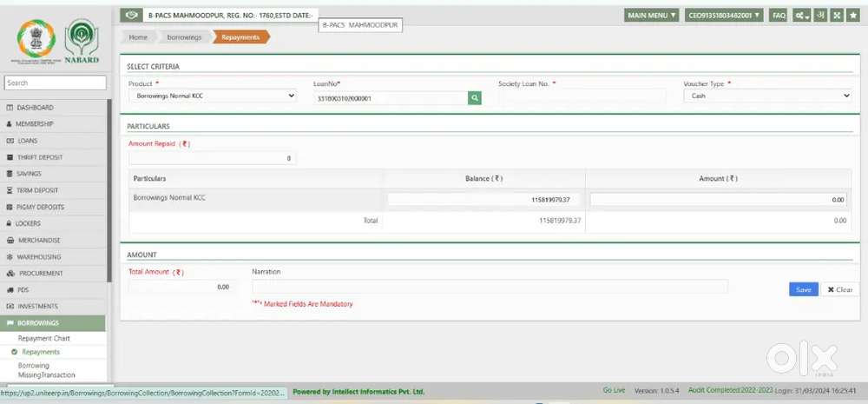This screenshot has height=404, width=868.
Task: Click the eye logo icon in header
Action: click(x=131, y=16)
